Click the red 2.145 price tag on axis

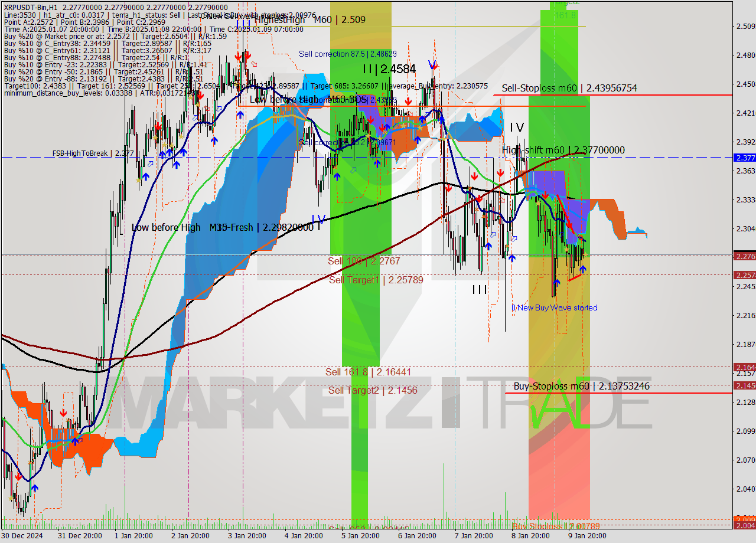click(x=744, y=385)
